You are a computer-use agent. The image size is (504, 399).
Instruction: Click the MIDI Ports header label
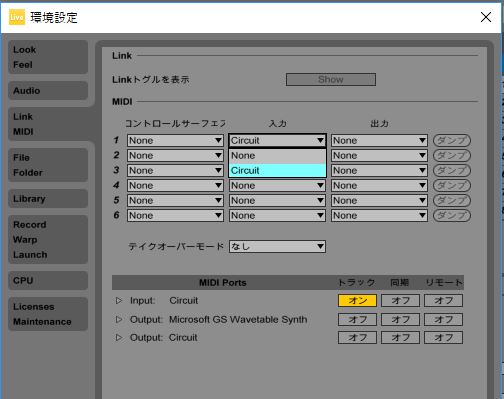pos(223,283)
